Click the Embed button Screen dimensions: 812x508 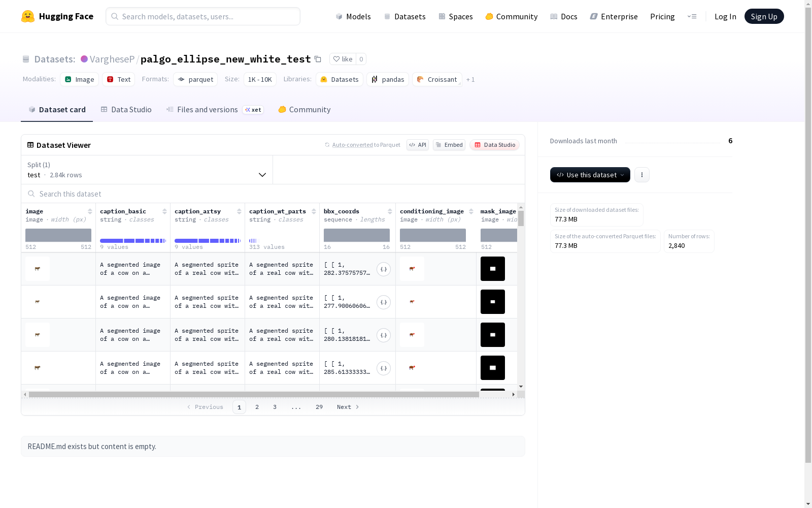(449, 145)
